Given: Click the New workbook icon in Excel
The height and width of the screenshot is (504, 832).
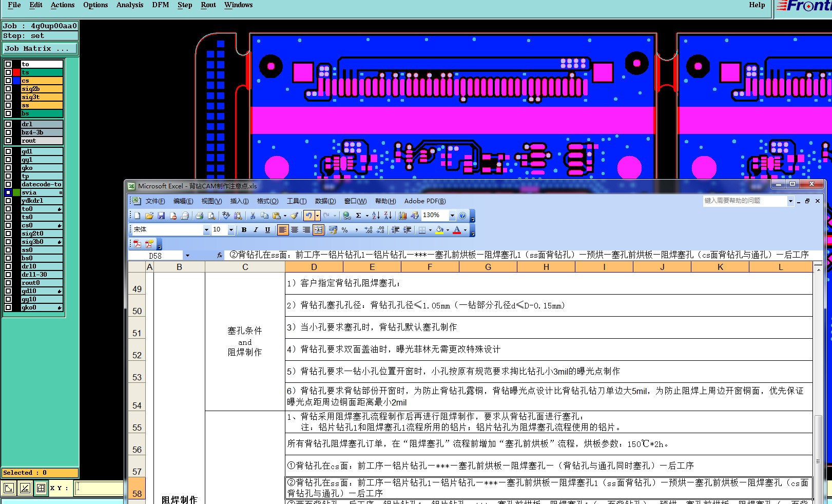Looking at the screenshot, I should tap(138, 216).
